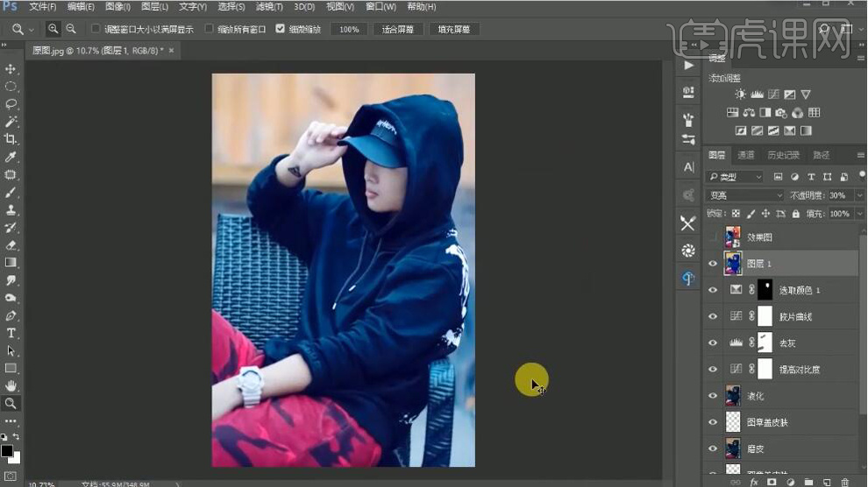Click the 填充屏幕 button
Image resolution: width=868 pixels, height=487 pixels.
tap(453, 29)
